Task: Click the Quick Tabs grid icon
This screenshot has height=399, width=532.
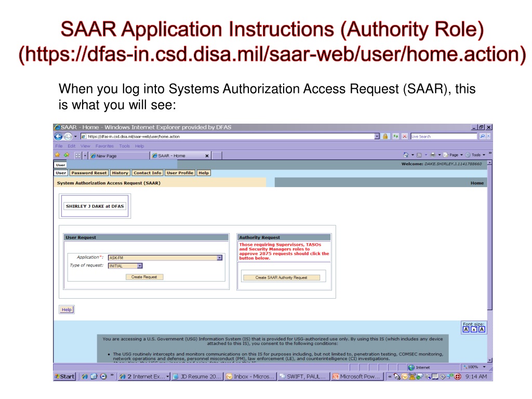Action: (x=78, y=156)
